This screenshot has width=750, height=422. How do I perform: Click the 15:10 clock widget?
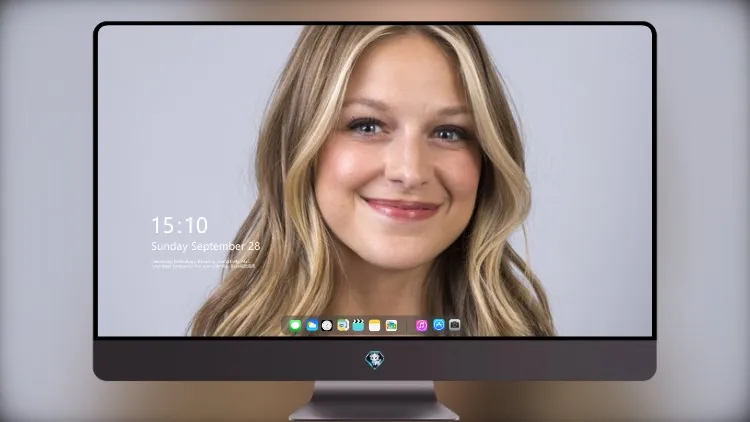[179, 225]
